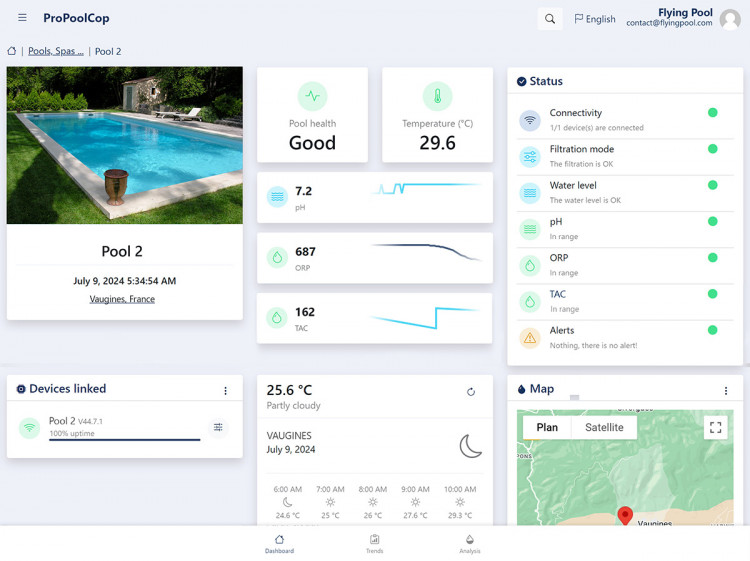The width and height of the screenshot is (750, 561).
Task: Click the 'The filtration is OK' text
Action: pos(581,164)
